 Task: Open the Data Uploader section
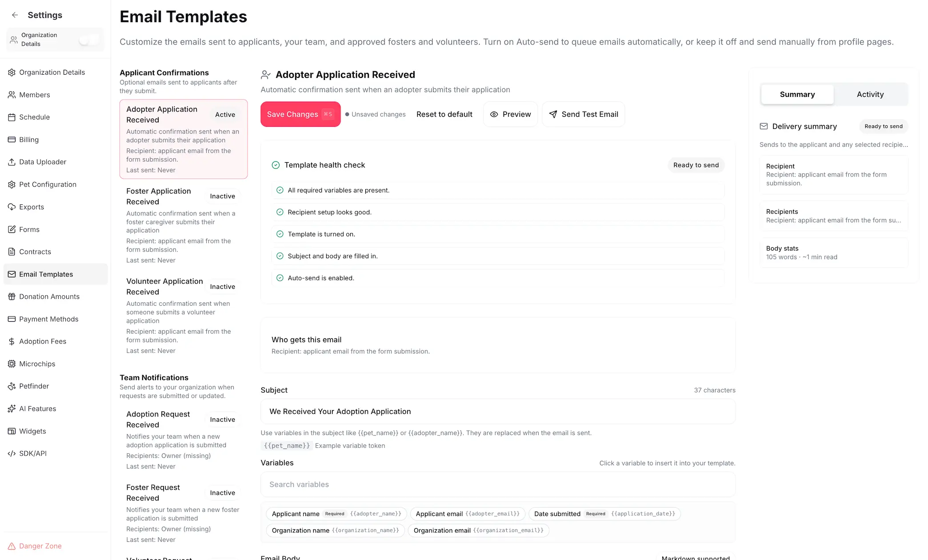coord(42,162)
